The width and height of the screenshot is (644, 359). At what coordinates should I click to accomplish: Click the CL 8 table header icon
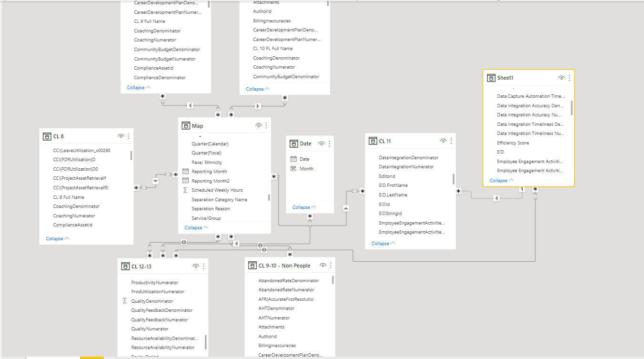click(x=47, y=136)
